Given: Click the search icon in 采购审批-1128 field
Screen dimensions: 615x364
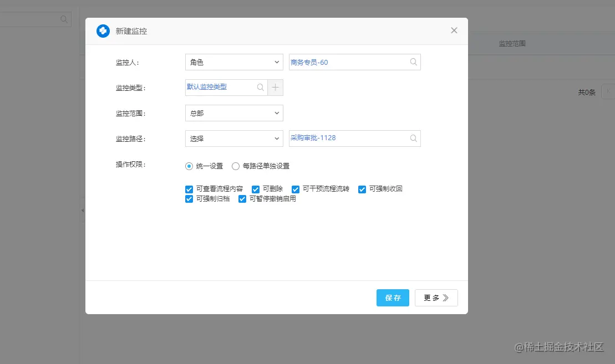Looking at the screenshot, I should pyautogui.click(x=413, y=139).
